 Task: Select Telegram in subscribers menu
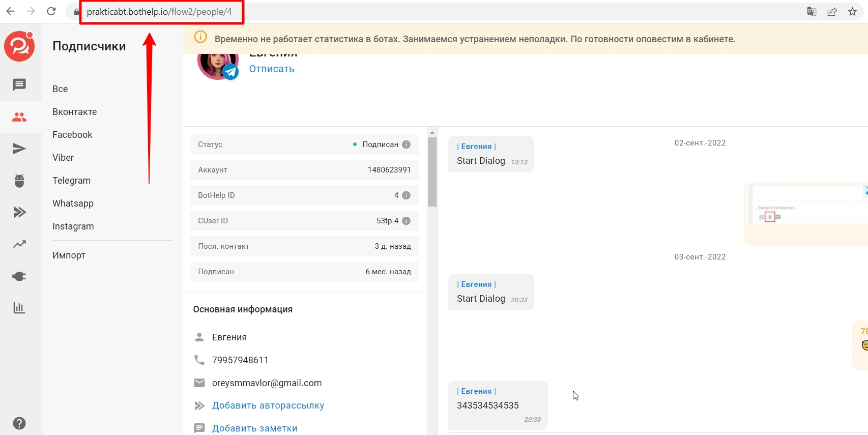[x=71, y=181]
